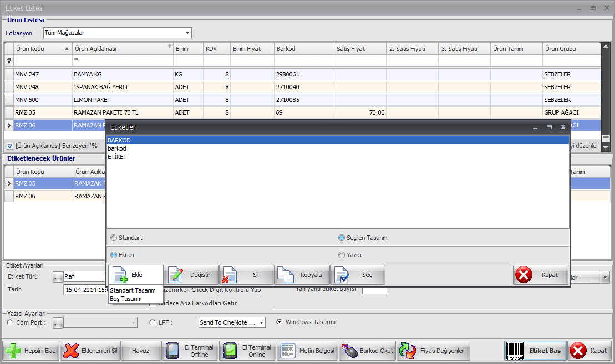This screenshot has height=364, width=615.
Task: Select lowercase barkod label in list
Action: (338, 148)
